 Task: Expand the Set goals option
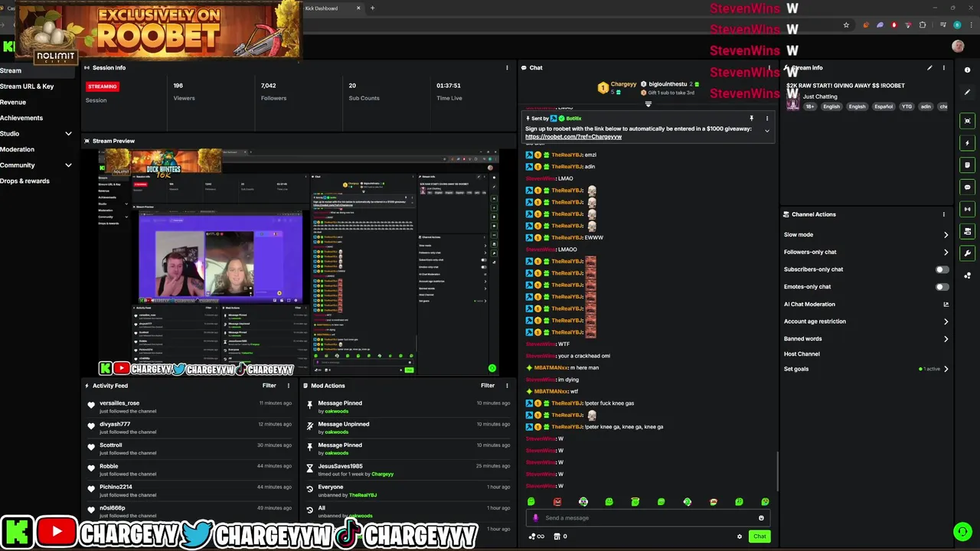[x=946, y=369]
